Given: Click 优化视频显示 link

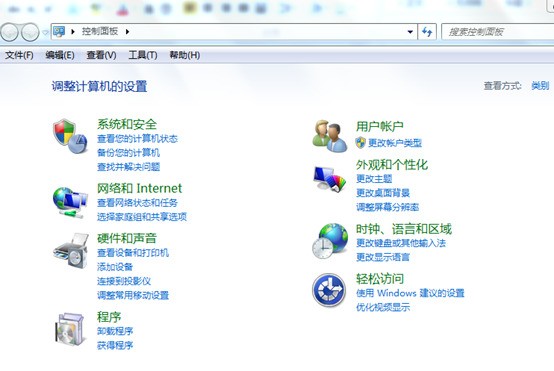Looking at the screenshot, I should tap(383, 307).
